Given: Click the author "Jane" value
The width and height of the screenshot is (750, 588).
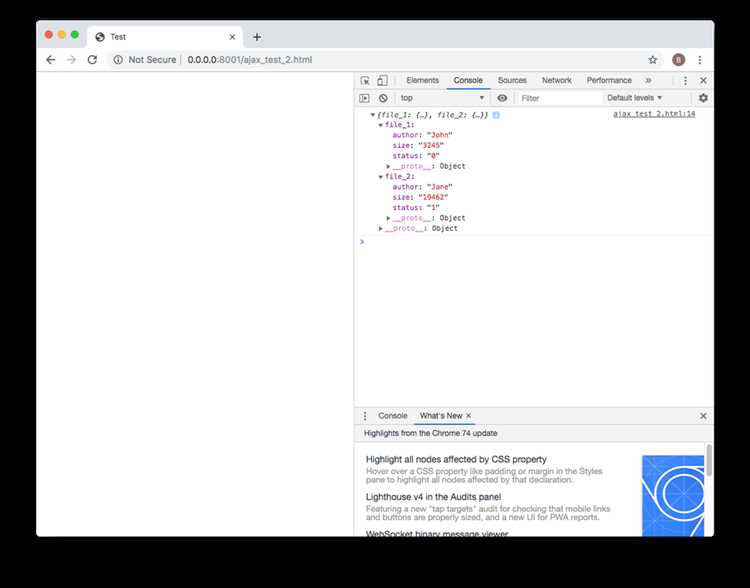Looking at the screenshot, I should (x=439, y=187).
